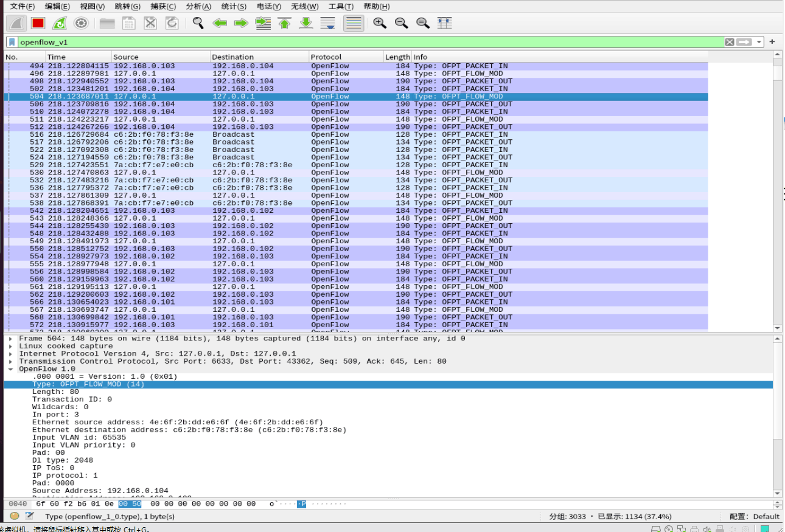The height and width of the screenshot is (532, 785).
Task: Open the 统计(S) menu
Action: coord(234,7)
